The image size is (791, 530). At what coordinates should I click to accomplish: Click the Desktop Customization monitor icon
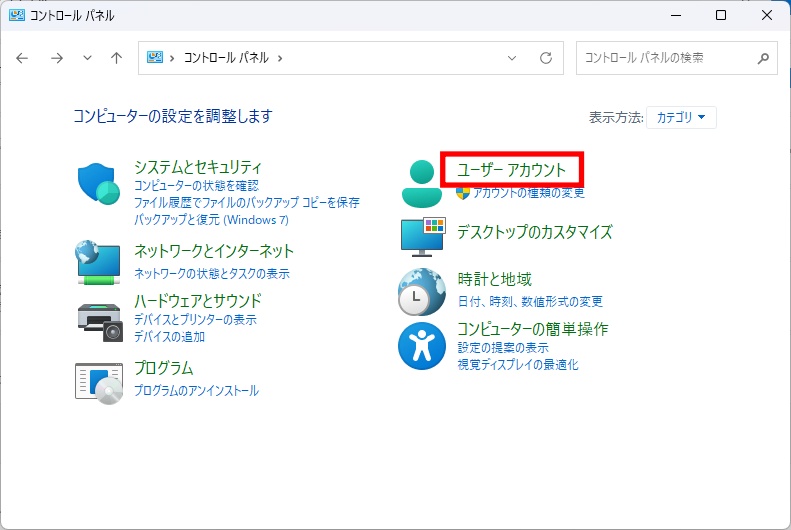coord(421,236)
